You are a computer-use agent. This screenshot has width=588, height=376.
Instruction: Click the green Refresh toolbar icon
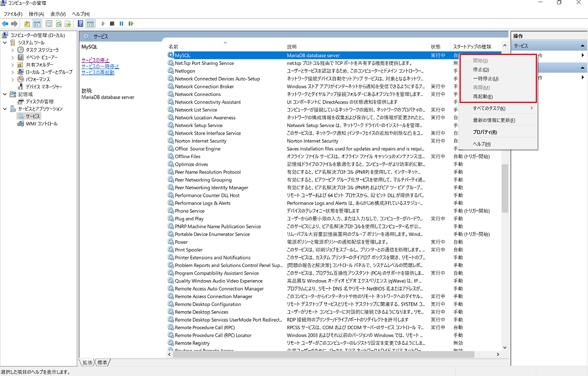point(58,23)
